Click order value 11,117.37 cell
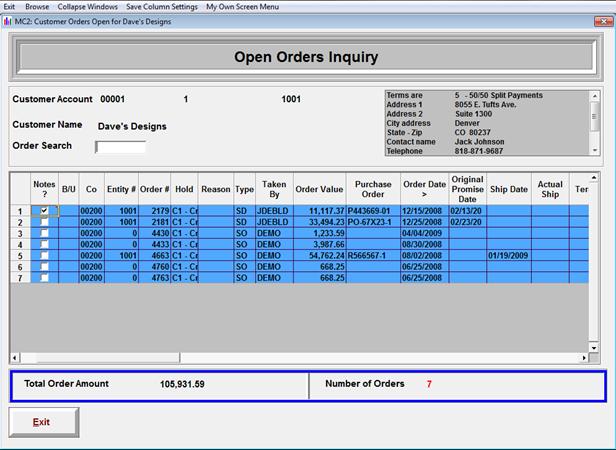 [x=319, y=211]
